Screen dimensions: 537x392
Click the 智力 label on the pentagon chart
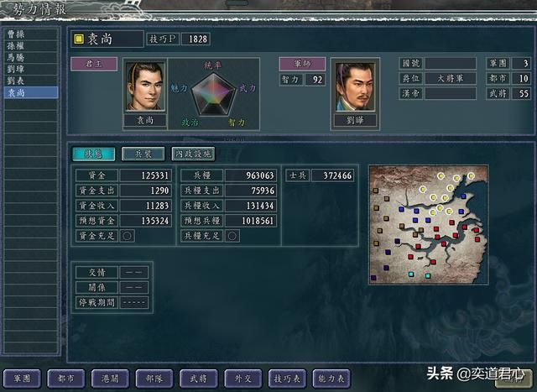coord(237,123)
